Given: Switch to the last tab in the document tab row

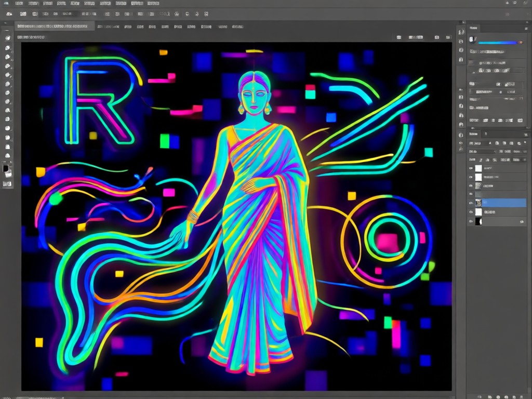Looking at the screenshot, I should 237,26.
